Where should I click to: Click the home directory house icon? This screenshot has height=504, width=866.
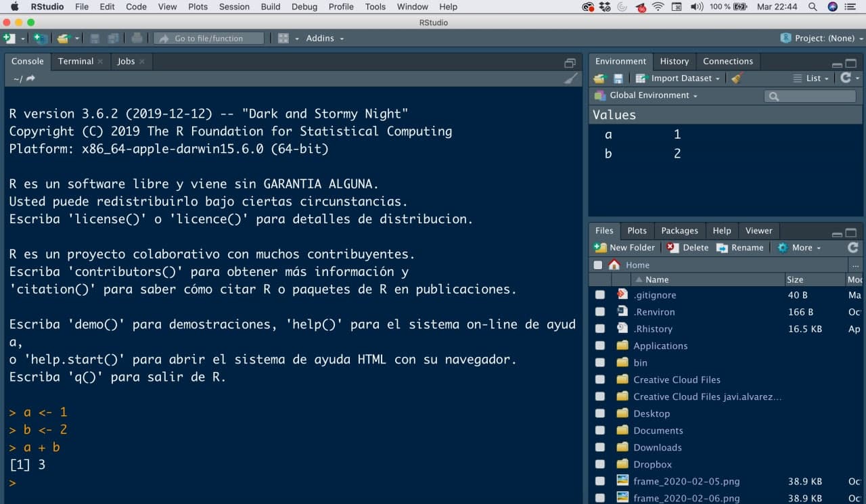(614, 265)
